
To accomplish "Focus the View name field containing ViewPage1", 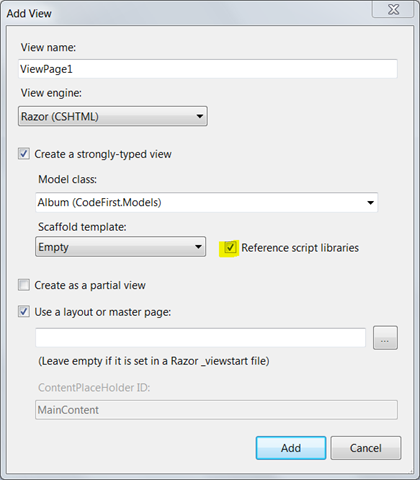I will coord(208,69).
